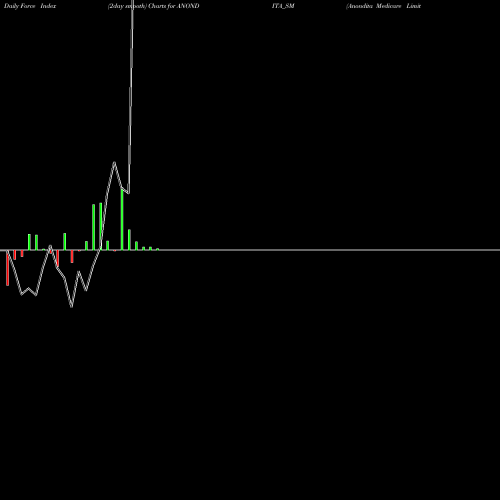Click the '(2day smooth) Charts for ANOND' text
500x500 pixels.
[154, 6]
